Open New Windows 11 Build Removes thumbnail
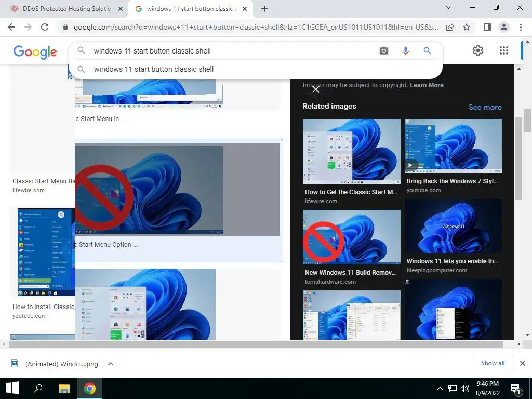This screenshot has width=532, height=399. pos(352,237)
